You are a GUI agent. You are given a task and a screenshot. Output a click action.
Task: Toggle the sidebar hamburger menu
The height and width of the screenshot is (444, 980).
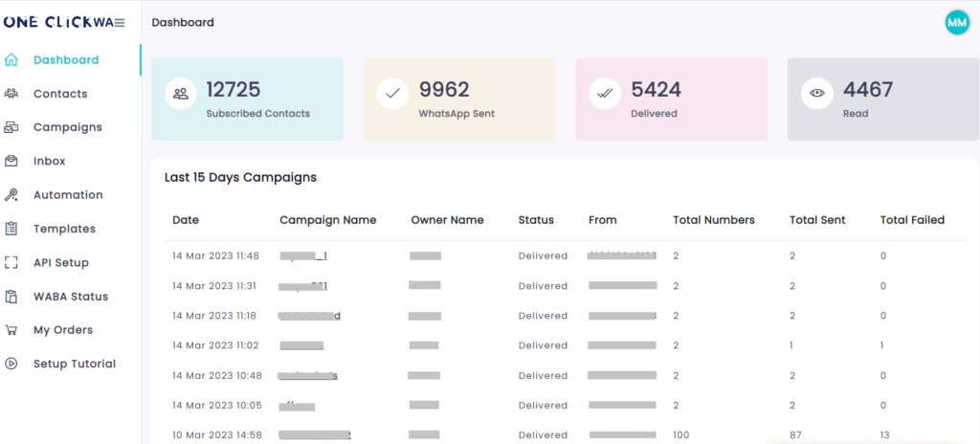(x=120, y=22)
